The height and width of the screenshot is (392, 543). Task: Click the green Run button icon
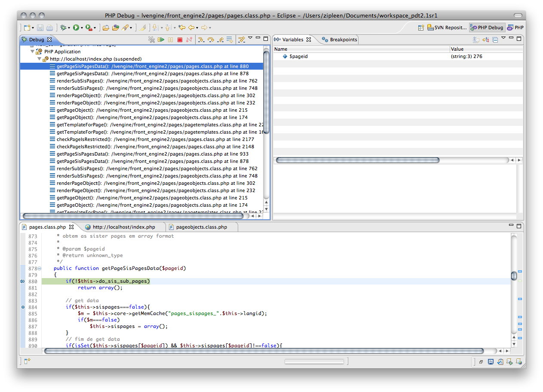coord(76,28)
